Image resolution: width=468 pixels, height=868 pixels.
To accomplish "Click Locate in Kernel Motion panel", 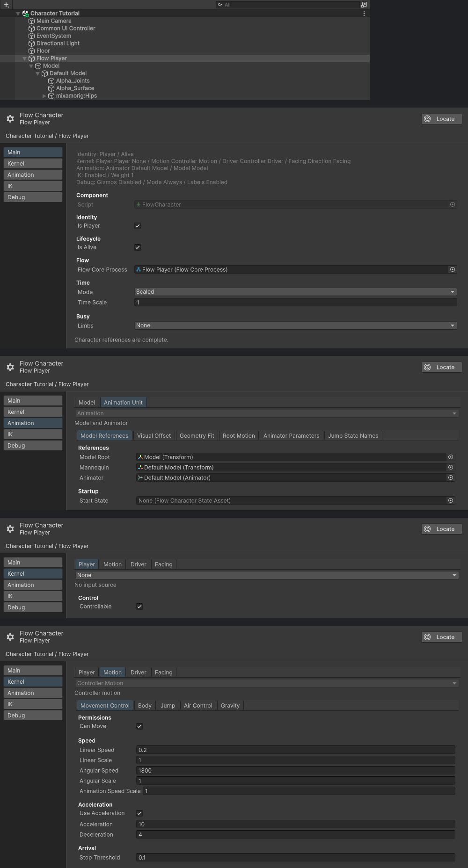I will 441,637.
